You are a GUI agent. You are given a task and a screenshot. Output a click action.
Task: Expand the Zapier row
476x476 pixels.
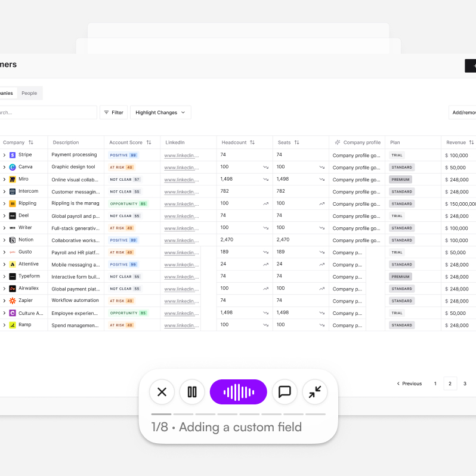click(x=4, y=301)
